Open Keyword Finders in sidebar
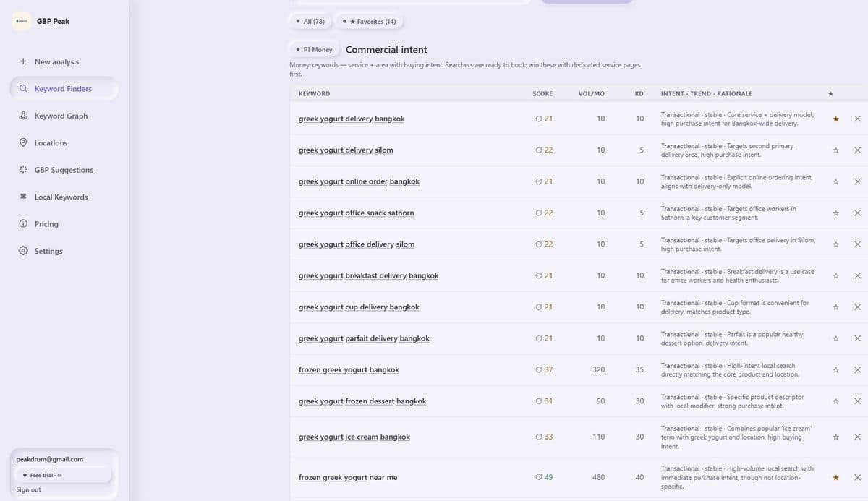This screenshot has width=868, height=501. tap(63, 89)
